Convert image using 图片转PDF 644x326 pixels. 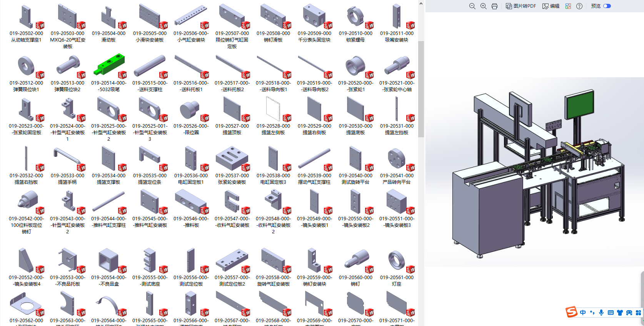click(521, 6)
